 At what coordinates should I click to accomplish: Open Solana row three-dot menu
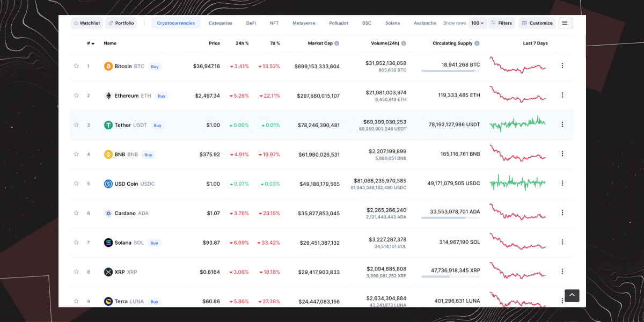[562, 242]
